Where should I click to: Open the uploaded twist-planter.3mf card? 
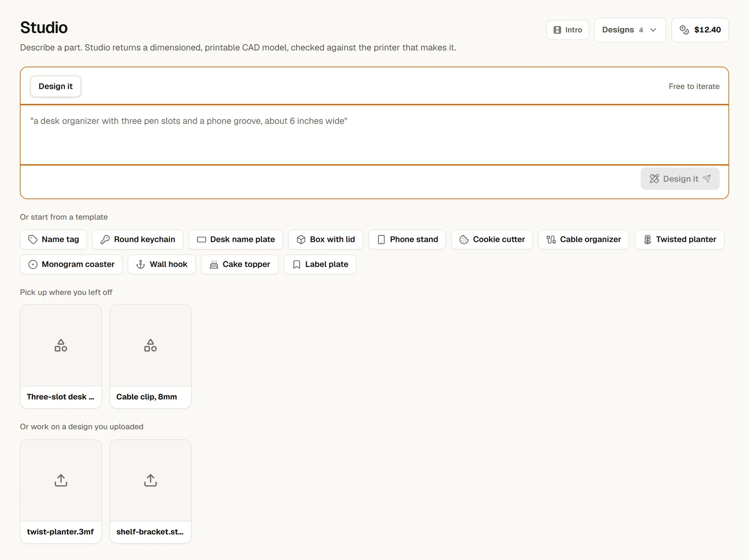pyautogui.click(x=61, y=492)
